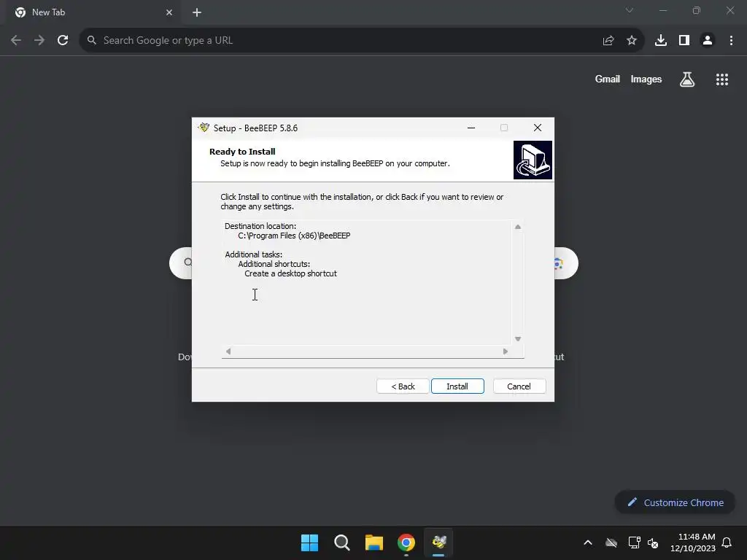This screenshot has height=560, width=747.
Task: Close the BeeBEEP setup dialog
Action: [x=538, y=128]
